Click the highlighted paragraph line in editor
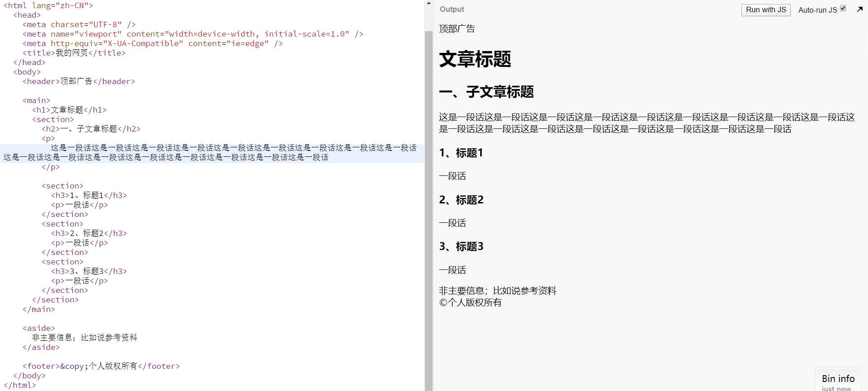This screenshot has width=868, height=391. point(212,153)
